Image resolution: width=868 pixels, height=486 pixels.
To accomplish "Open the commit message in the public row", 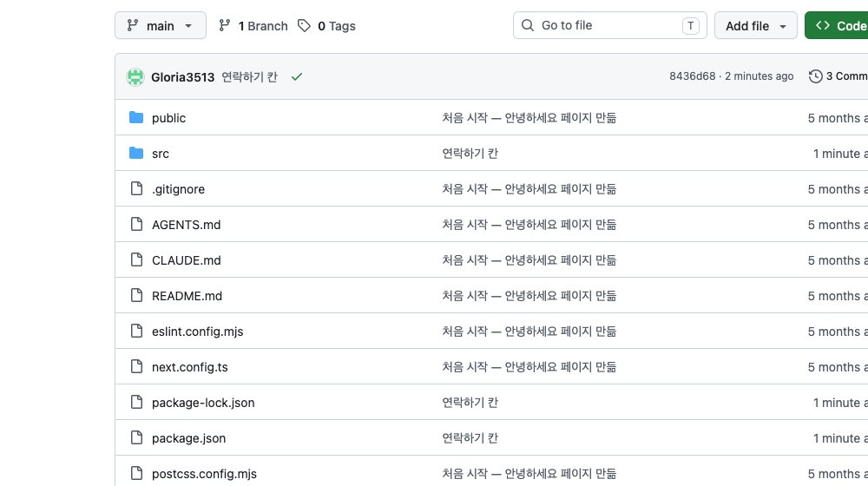I will click(529, 118).
